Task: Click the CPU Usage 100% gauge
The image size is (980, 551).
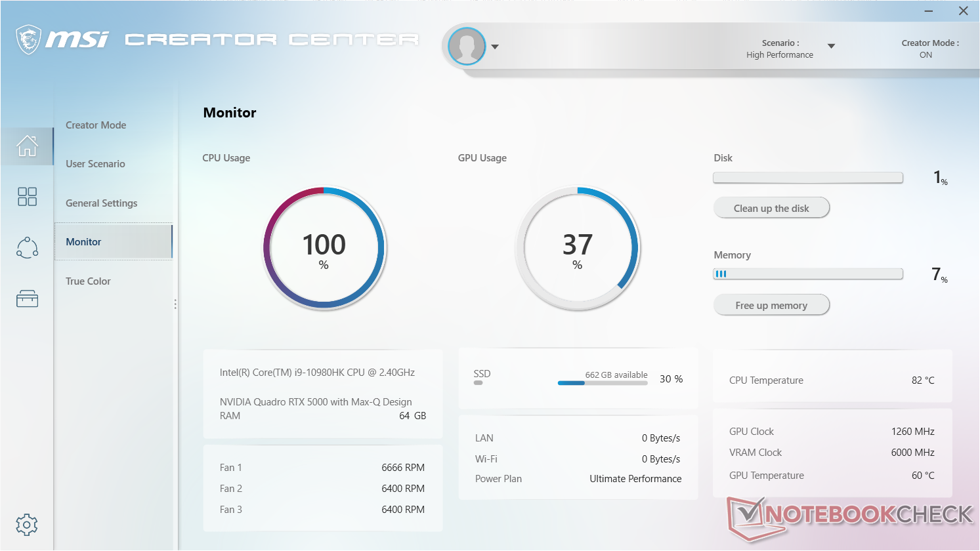Action: 324,248
